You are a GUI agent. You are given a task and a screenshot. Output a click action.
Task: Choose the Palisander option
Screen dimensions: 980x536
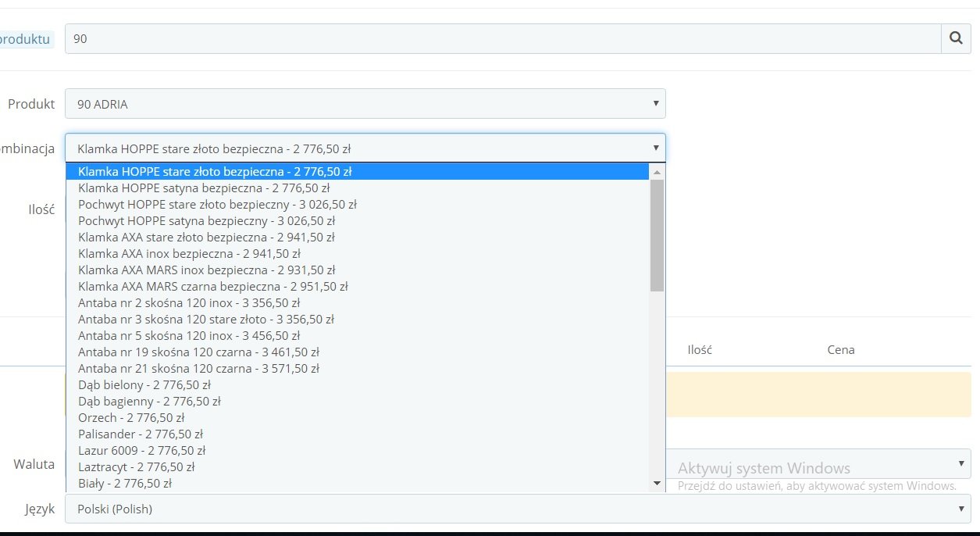point(358,434)
